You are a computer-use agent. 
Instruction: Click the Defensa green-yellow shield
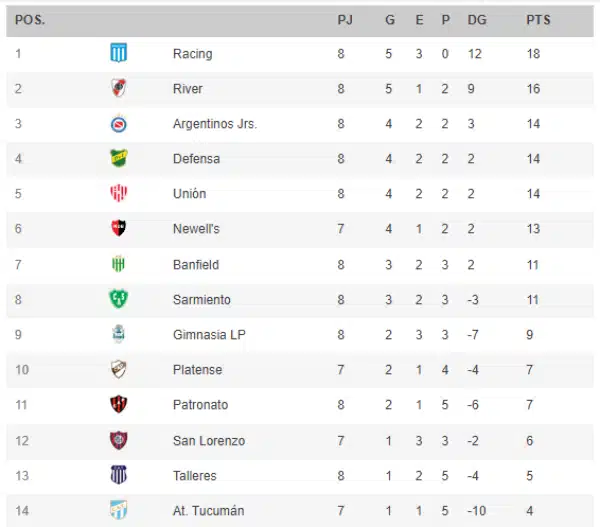(119, 158)
